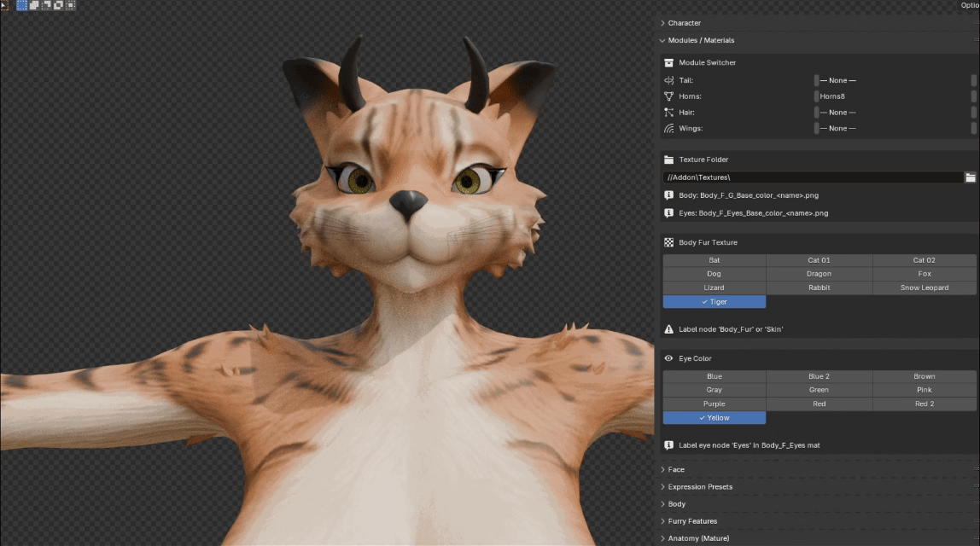Screen dimensions: 980x546
Task: Apply the Dragon fur texture
Action: 820,274
